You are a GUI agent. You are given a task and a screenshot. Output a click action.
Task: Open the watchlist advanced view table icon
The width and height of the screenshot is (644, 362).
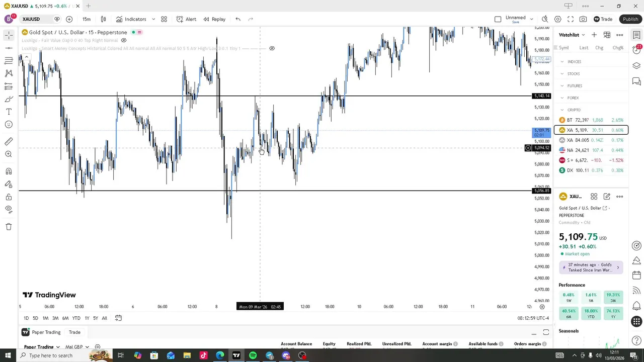[x=607, y=35]
